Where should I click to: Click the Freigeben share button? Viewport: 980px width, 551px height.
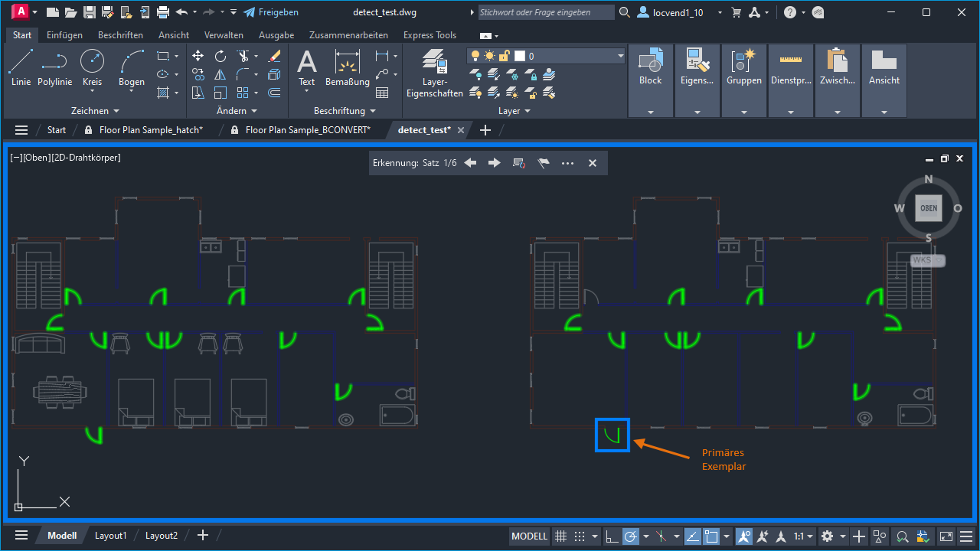pyautogui.click(x=271, y=12)
